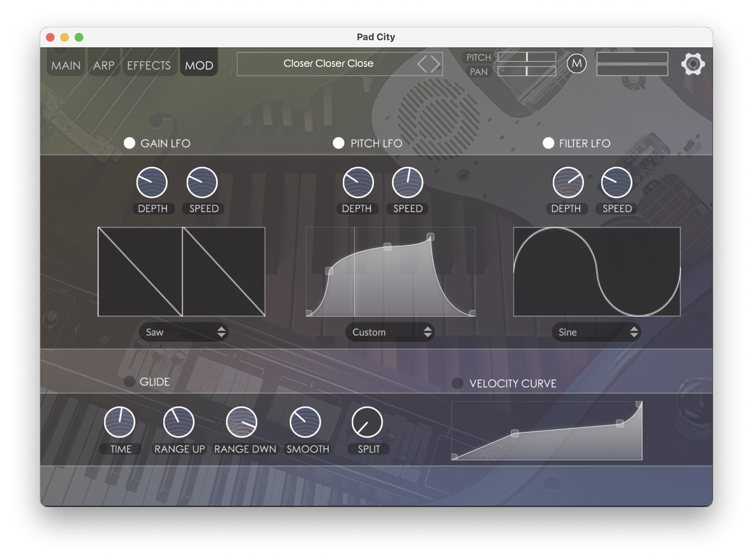The image size is (753, 560).
Task: Click the circled M button
Action: [576, 64]
